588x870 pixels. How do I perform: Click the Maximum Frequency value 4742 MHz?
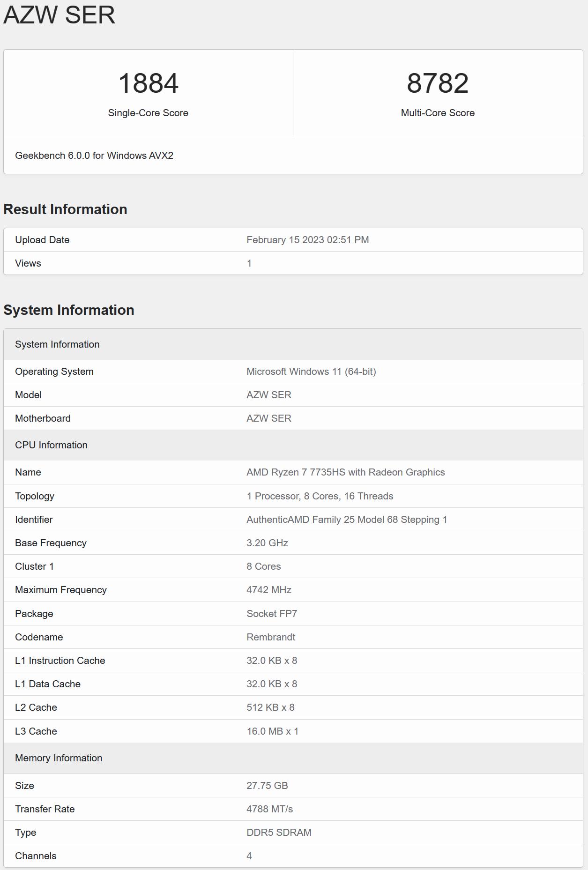[x=269, y=590]
